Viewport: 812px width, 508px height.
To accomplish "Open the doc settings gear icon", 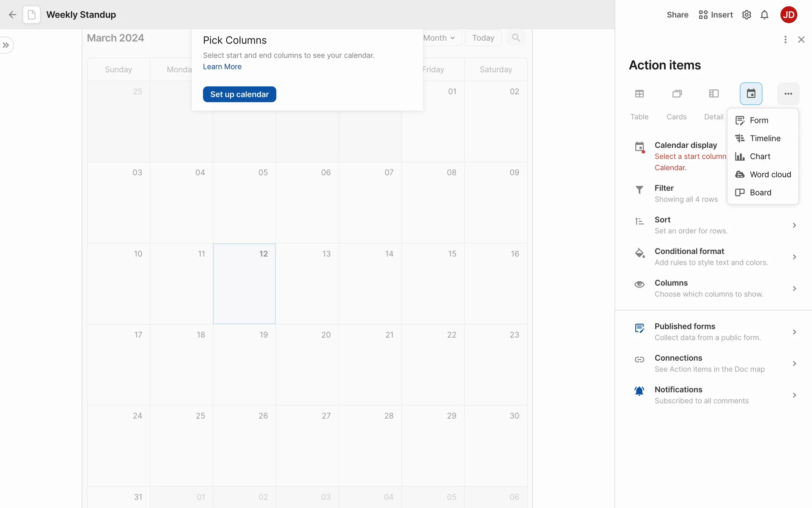I will click(x=746, y=15).
